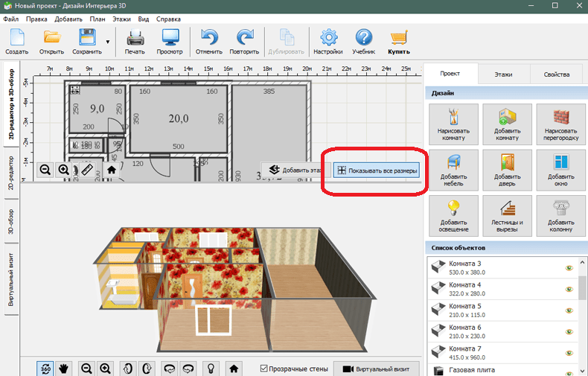This screenshot has height=376, width=588.
Task: Open the План menu
Action: pos(98,19)
